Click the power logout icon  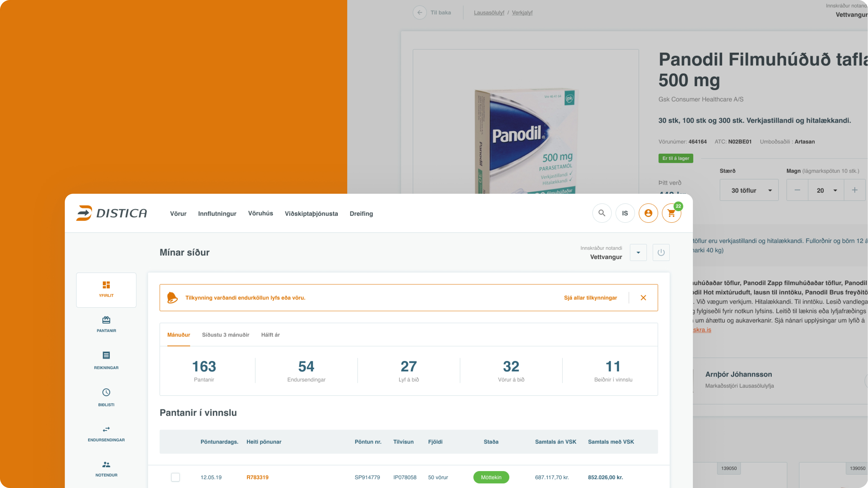[661, 253]
